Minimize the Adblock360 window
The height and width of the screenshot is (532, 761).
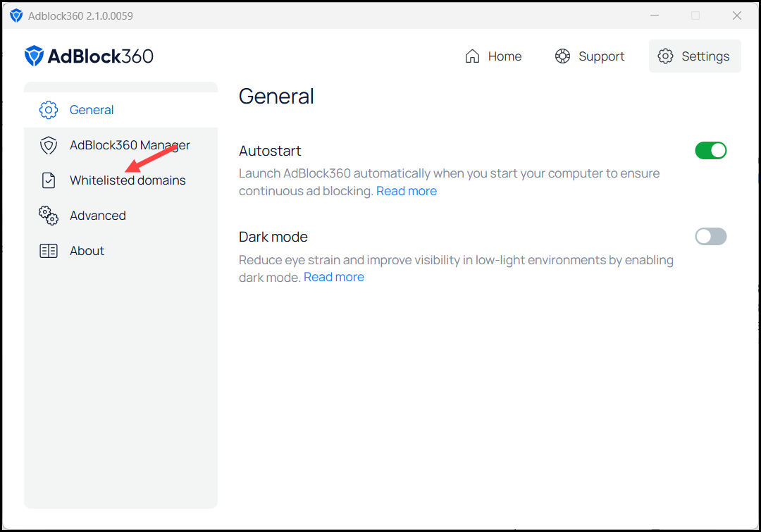tap(654, 16)
